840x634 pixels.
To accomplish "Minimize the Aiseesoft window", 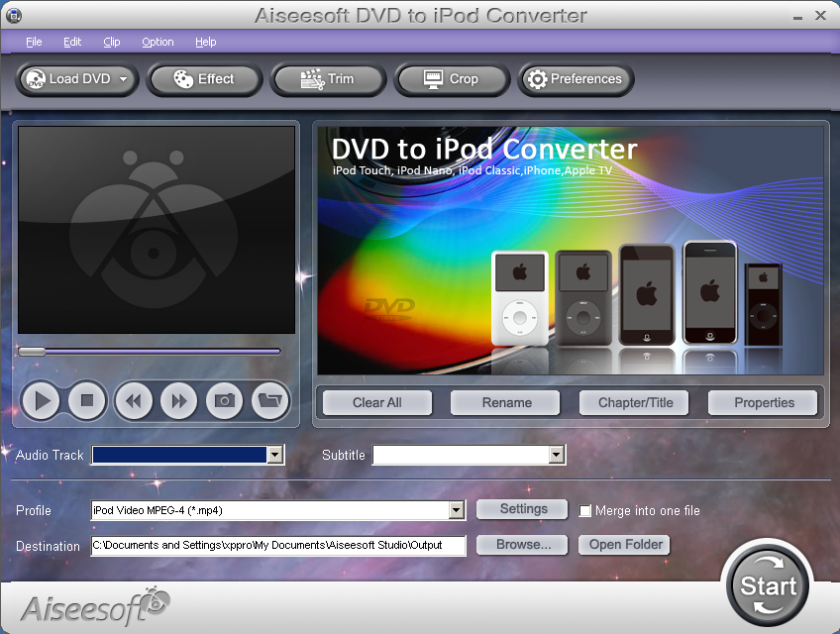I will coord(797,17).
